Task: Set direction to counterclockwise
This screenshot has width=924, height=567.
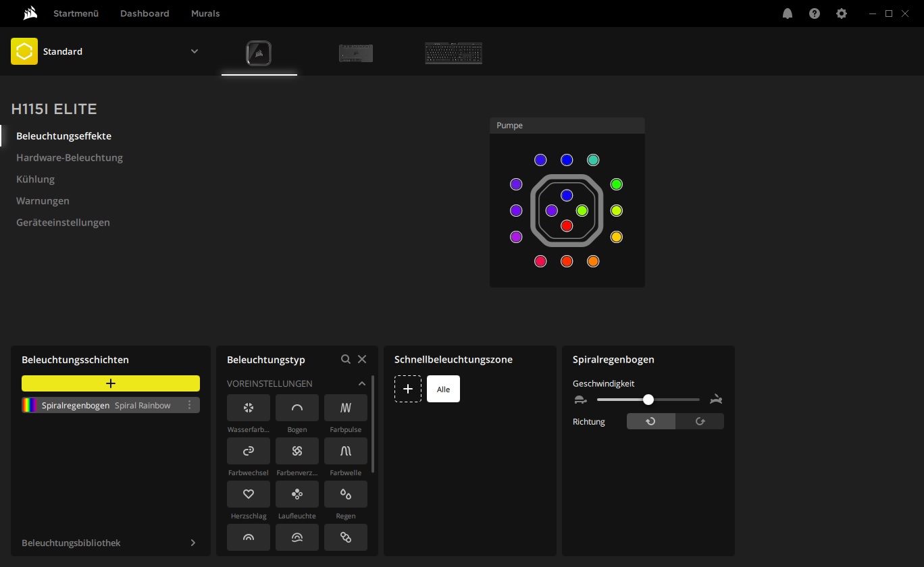Action: click(651, 421)
